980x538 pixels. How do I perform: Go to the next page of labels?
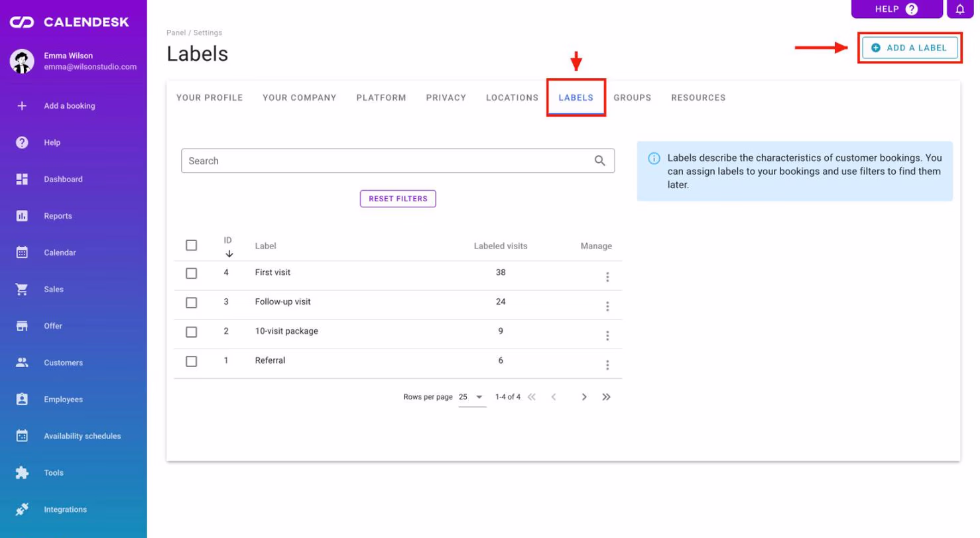coord(584,397)
